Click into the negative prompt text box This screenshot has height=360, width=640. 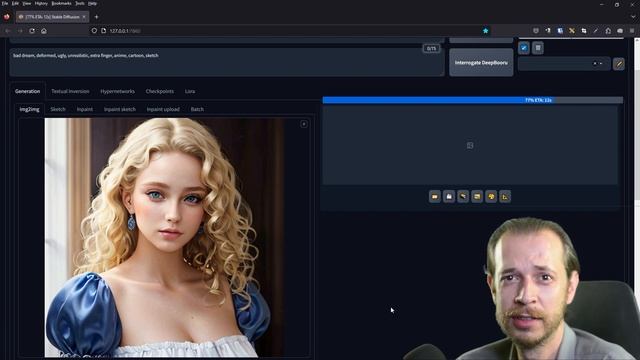[x=227, y=62]
